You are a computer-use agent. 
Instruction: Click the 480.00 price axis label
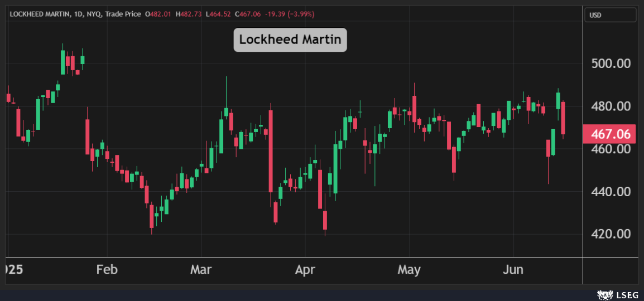click(611, 106)
